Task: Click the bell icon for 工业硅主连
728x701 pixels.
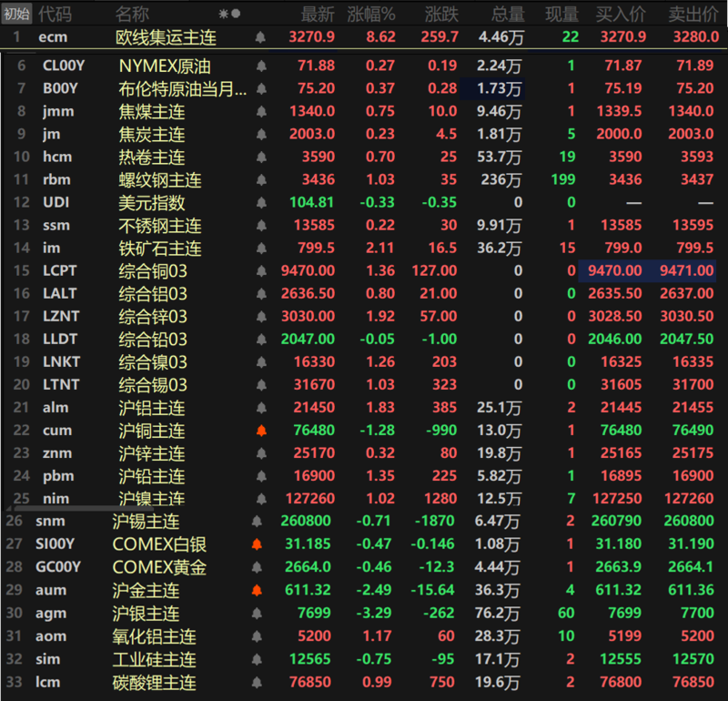Action: [257, 659]
